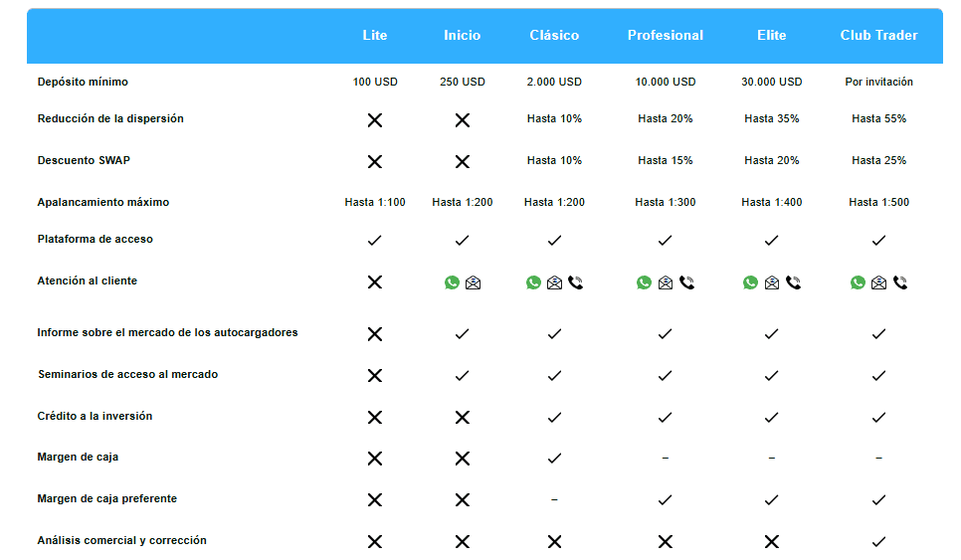Screen dimensions: 961x560
Task: Click the WhatsApp icon in Inicio column
Action: point(453,282)
